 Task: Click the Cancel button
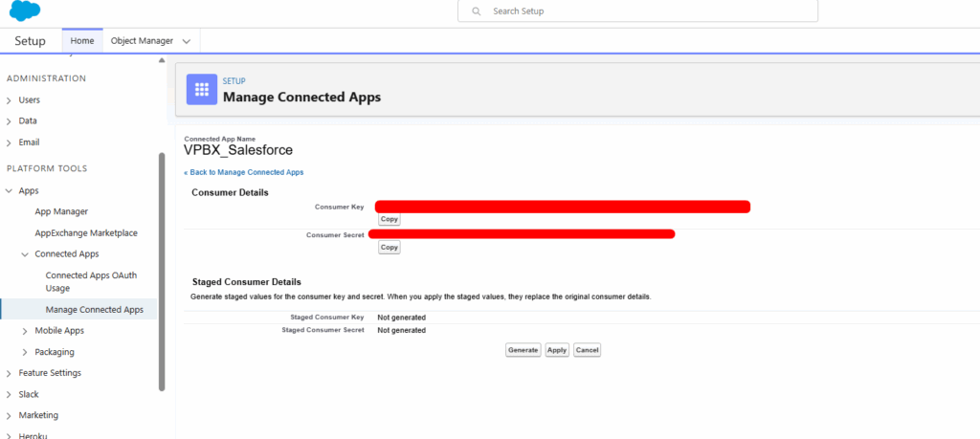[x=587, y=350]
